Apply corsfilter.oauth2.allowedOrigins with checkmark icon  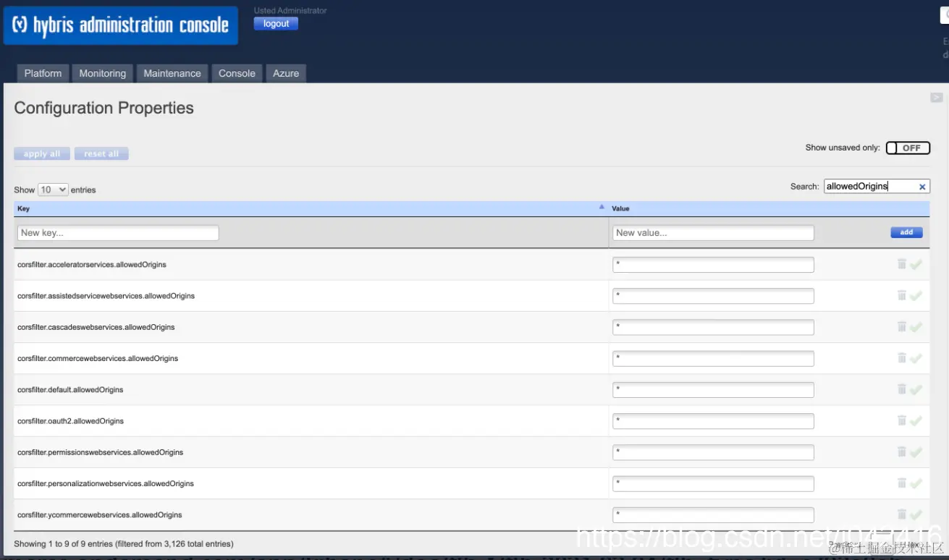tap(916, 421)
